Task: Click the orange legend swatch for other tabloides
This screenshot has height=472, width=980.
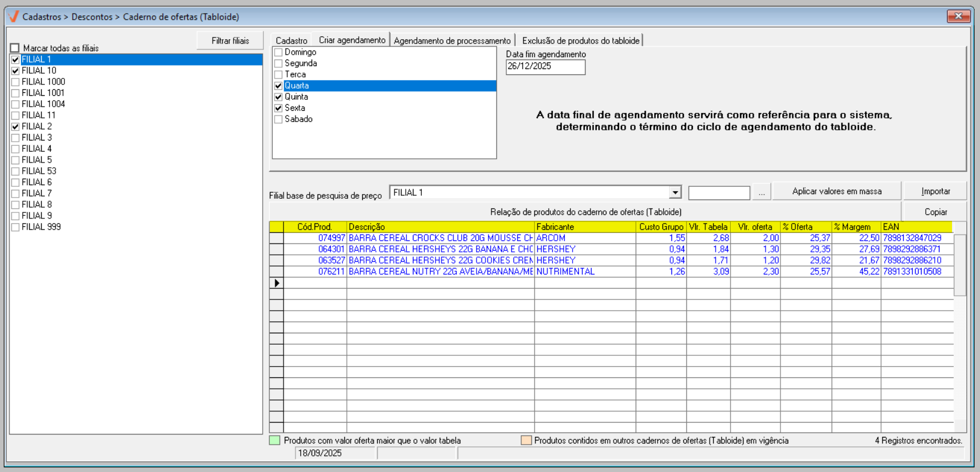Action: (x=526, y=440)
